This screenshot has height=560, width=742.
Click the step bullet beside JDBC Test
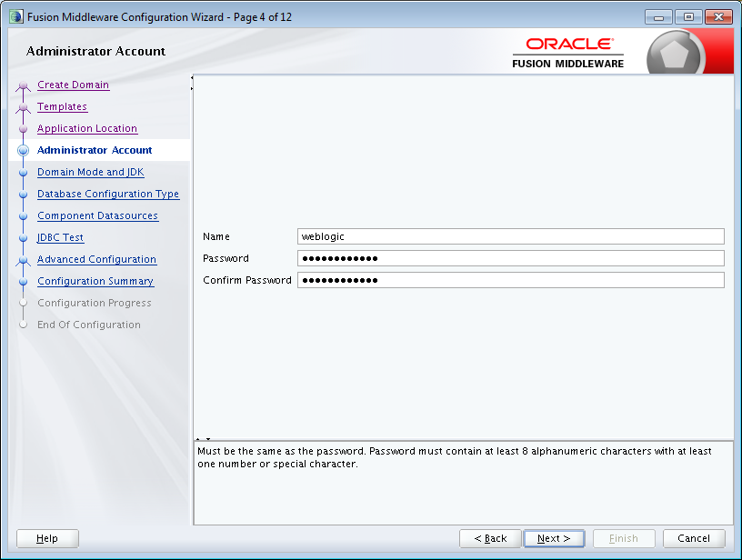click(x=23, y=237)
